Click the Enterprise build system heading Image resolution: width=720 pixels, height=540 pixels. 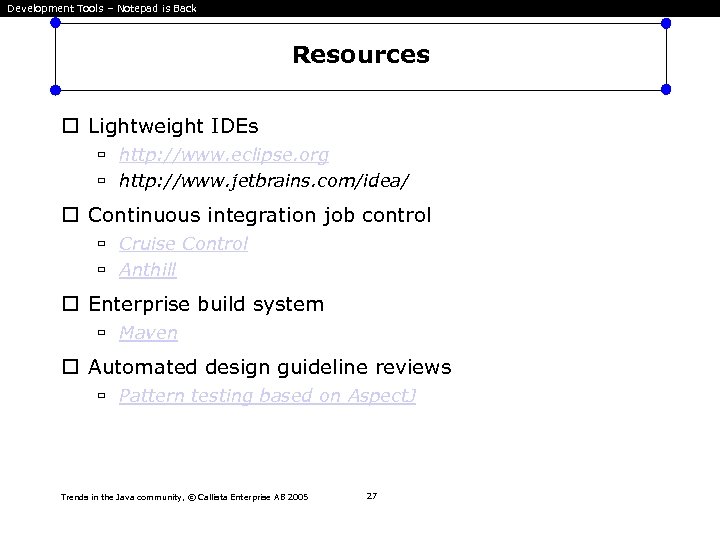pos(206,304)
